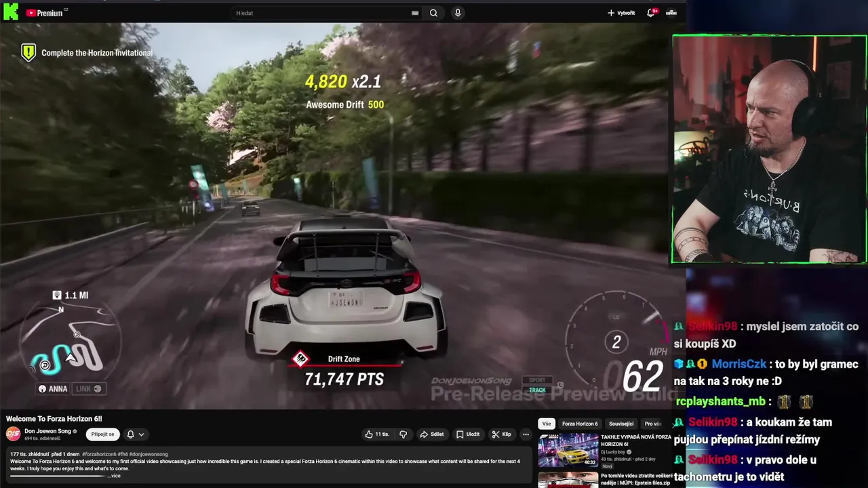
Task: Select the Vše filter chip
Action: pos(547,424)
